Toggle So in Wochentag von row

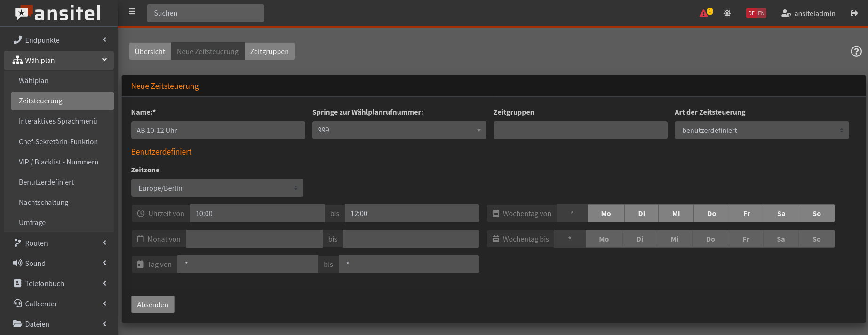pos(817,214)
